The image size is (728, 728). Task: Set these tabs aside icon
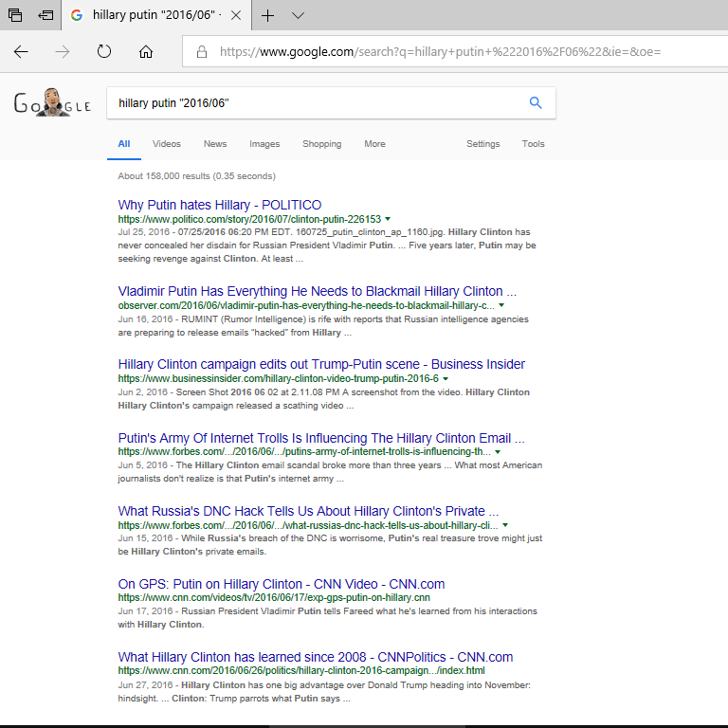(45, 15)
